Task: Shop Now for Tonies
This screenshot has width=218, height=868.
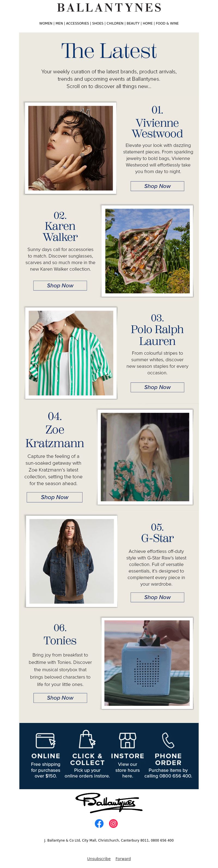Action: coord(60,698)
